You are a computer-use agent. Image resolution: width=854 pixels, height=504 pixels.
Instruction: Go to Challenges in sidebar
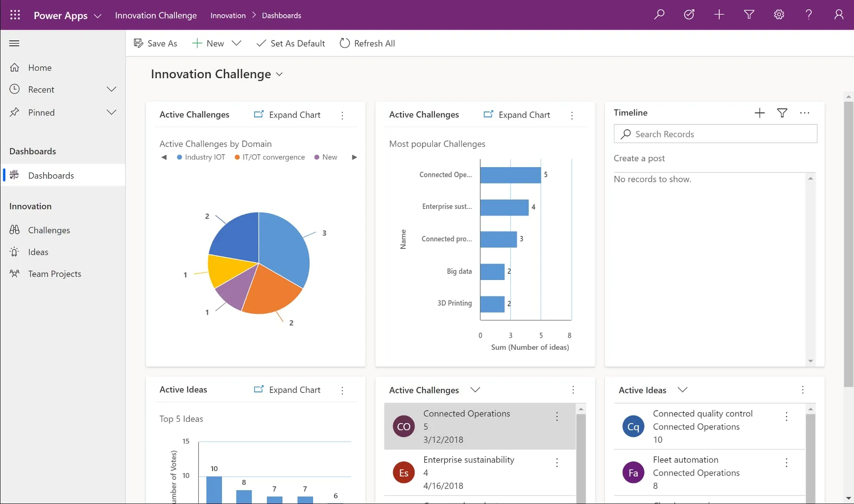coord(49,230)
